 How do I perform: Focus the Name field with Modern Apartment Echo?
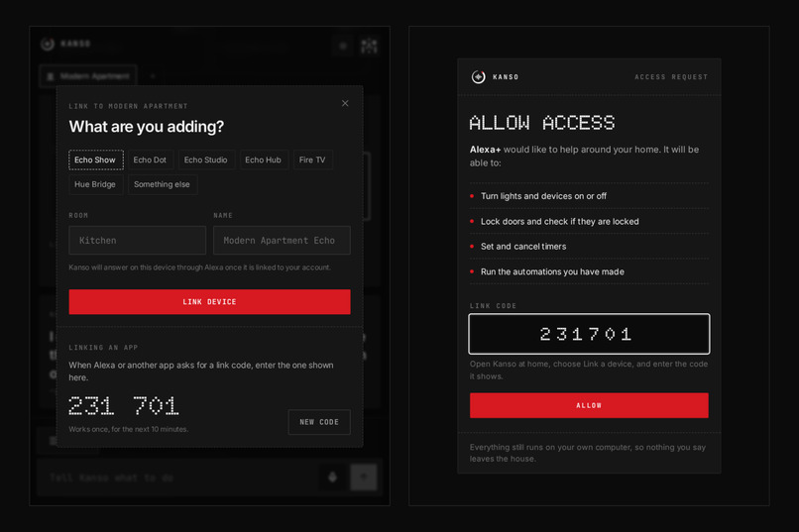(x=282, y=241)
